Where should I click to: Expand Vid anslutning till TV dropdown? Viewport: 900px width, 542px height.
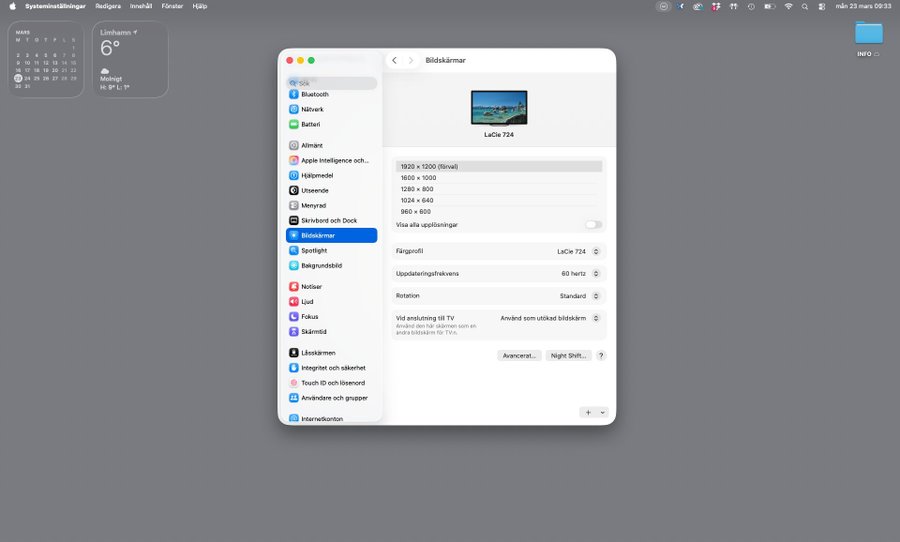pos(551,318)
